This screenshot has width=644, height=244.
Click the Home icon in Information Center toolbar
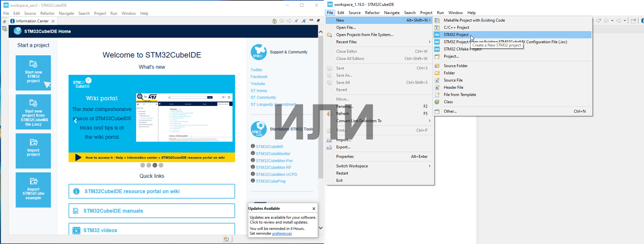[x=275, y=21]
